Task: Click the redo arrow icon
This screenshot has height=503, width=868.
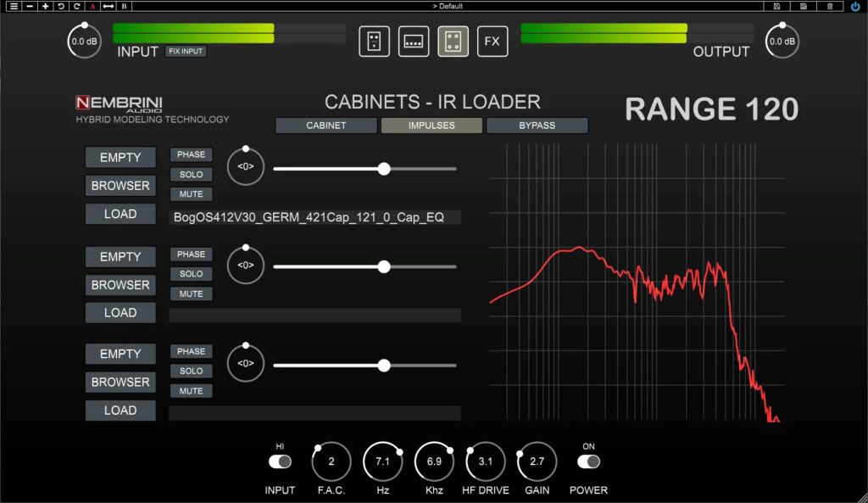Action: pyautogui.click(x=77, y=6)
